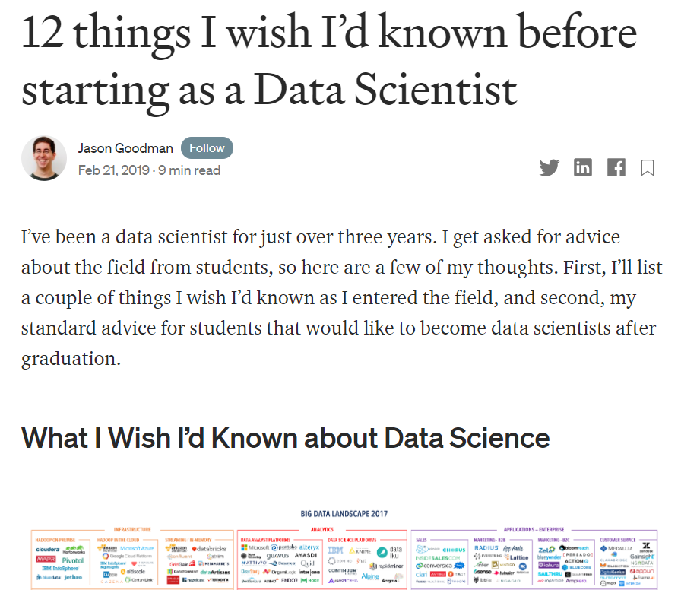Click the Pivotal logo in the image
Screen dimensions: 700x590
click(72, 560)
